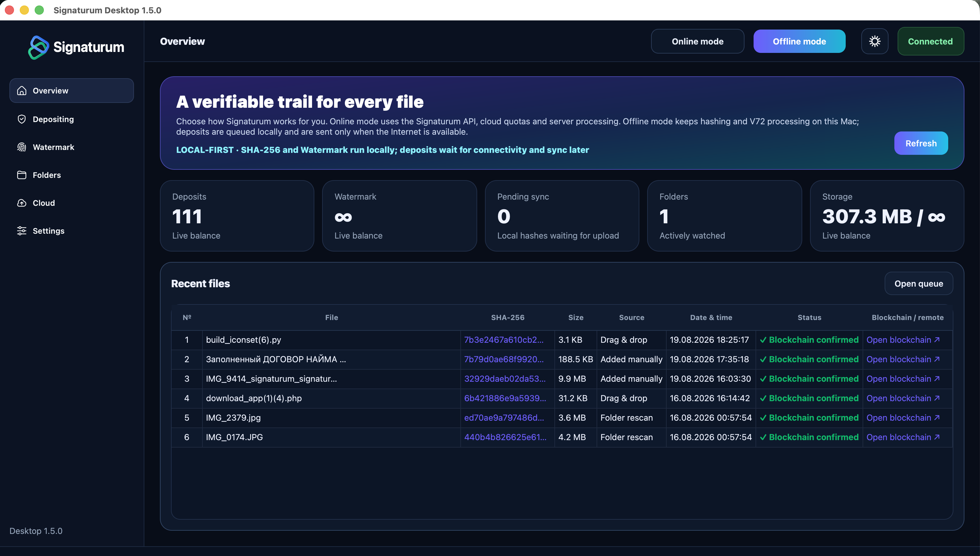Open blockchain link for build_iconset(6).py
Viewport: 980px width, 556px height.
[x=903, y=340]
